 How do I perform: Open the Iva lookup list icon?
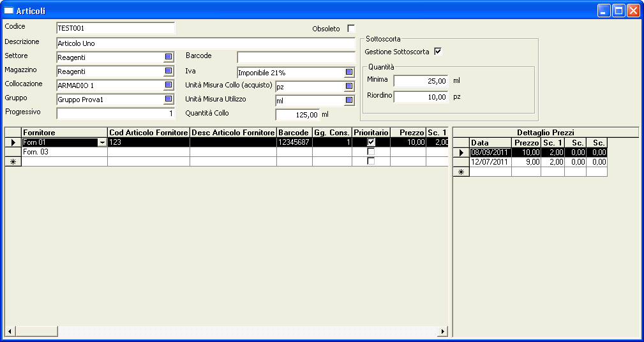[x=349, y=72]
